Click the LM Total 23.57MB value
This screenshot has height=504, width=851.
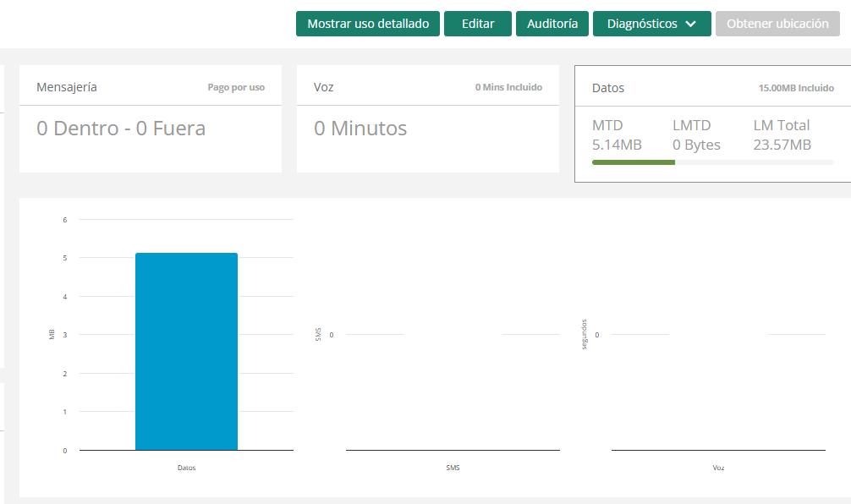click(x=782, y=145)
